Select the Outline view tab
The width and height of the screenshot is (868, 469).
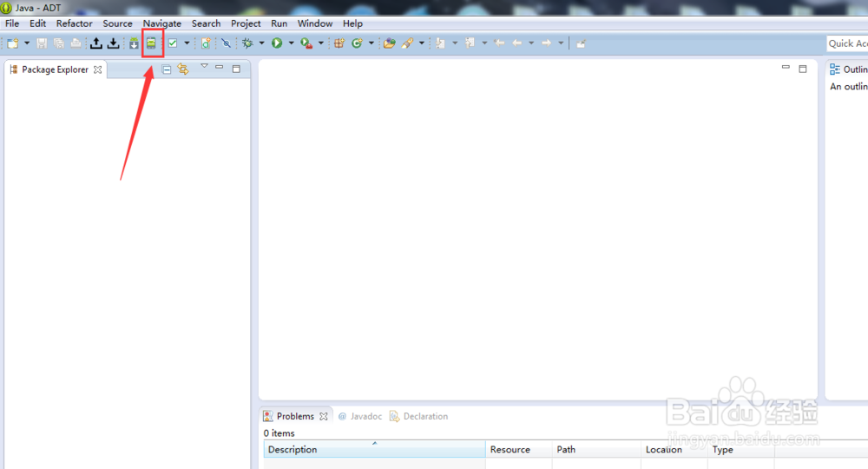click(x=848, y=69)
